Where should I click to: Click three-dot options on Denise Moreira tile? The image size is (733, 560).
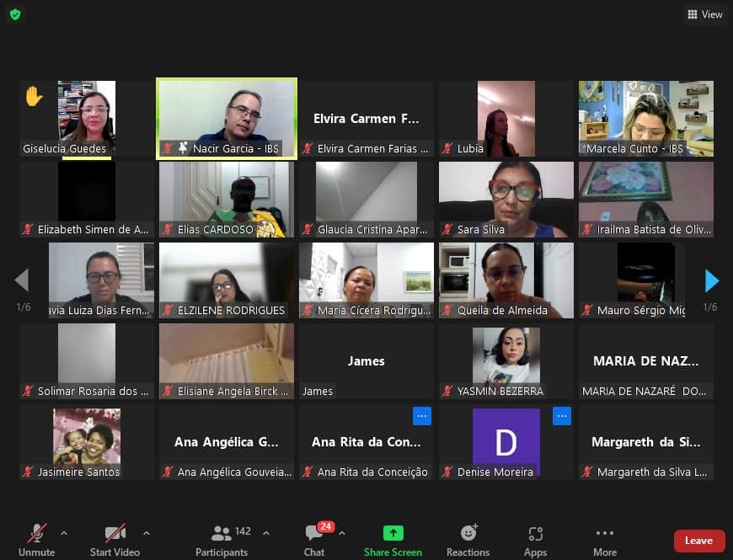coord(562,416)
